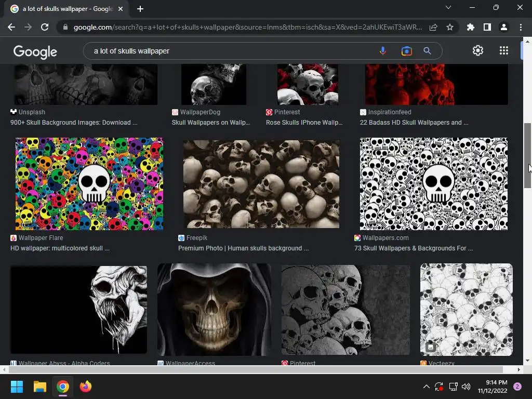This screenshot has height=399, width=532.
Task: Open the Chrome extensions puzzle menu
Action: click(x=471, y=27)
